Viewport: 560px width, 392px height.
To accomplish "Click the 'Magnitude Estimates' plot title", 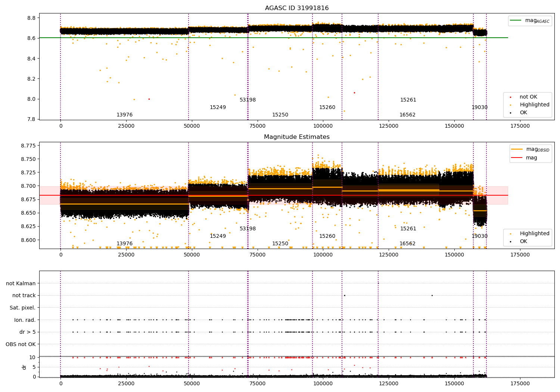I will 297,137.
